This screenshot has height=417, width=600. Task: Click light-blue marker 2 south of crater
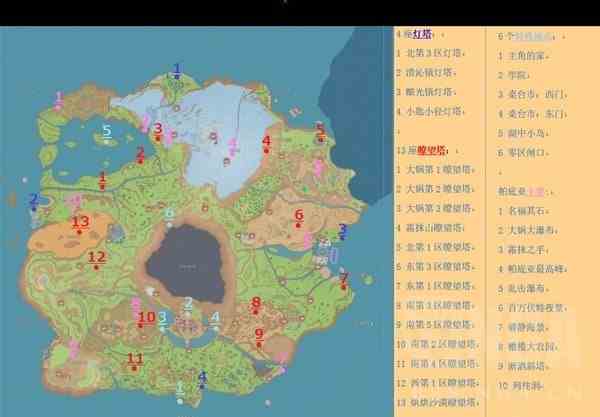[x=188, y=306]
